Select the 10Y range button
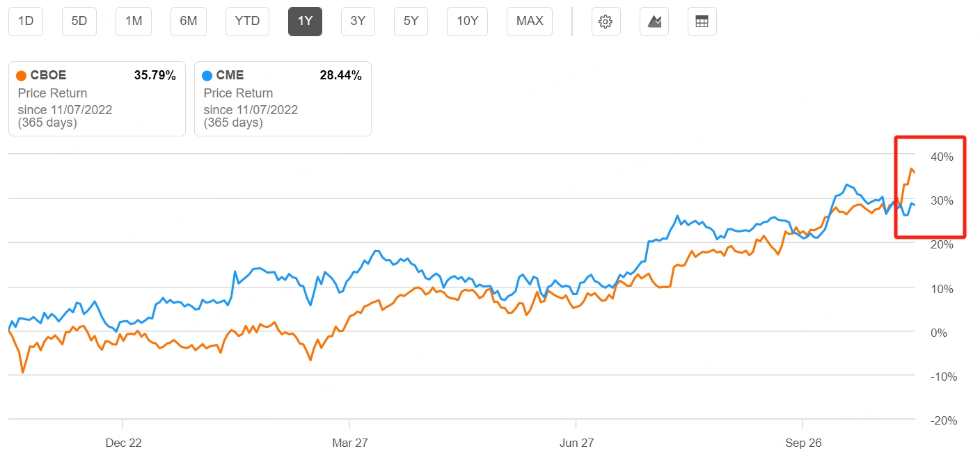This screenshot has height=458, width=980. pos(467,22)
